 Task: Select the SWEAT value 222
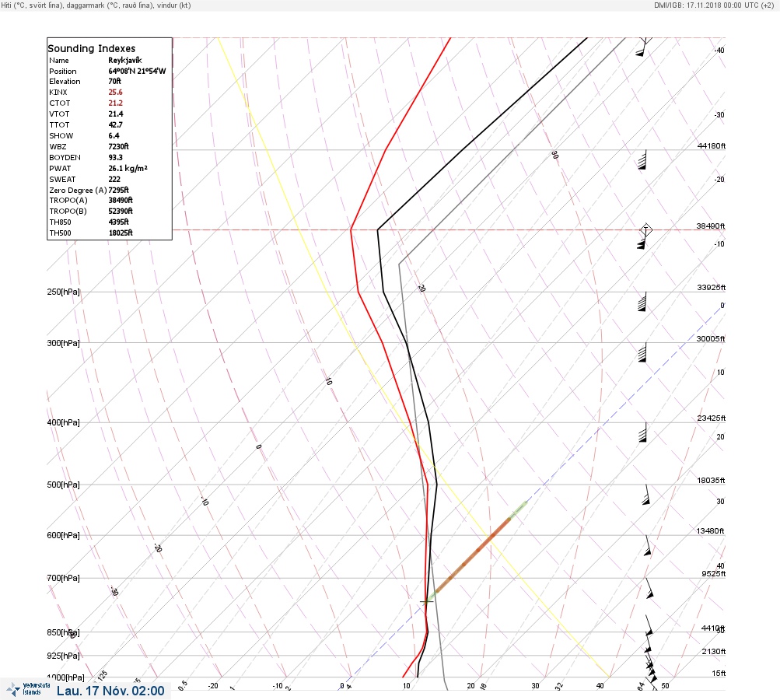[x=114, y=179]
